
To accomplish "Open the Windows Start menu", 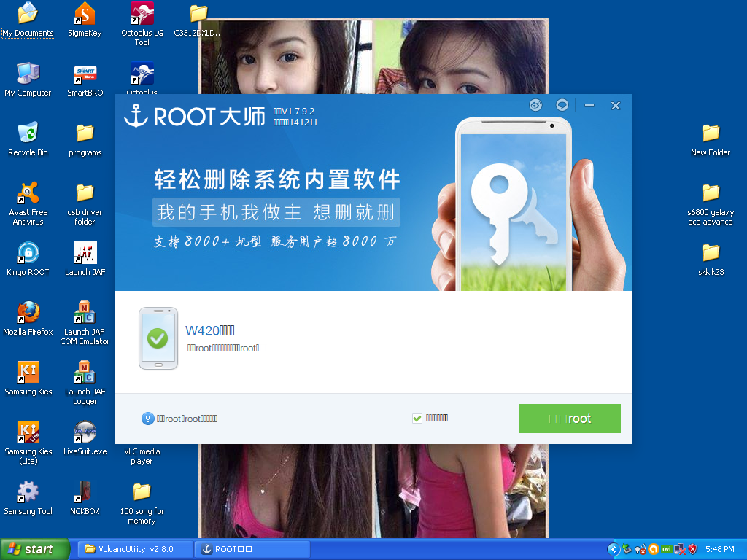I will click(35, 549).
